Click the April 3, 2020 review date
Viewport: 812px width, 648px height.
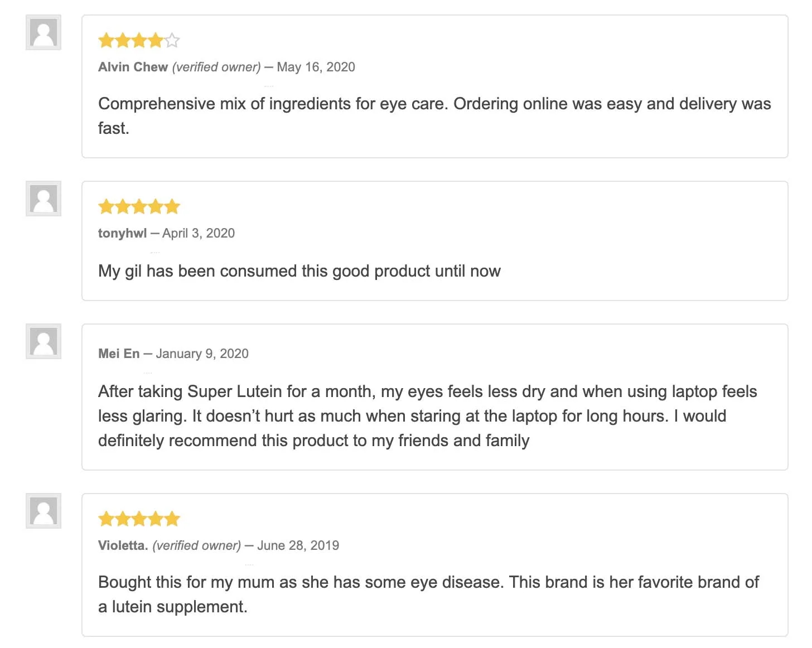[199, 234]
